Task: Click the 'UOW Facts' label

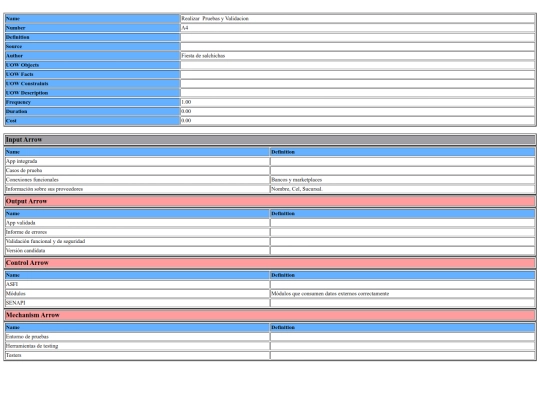Action: click(x=92, y=74)
